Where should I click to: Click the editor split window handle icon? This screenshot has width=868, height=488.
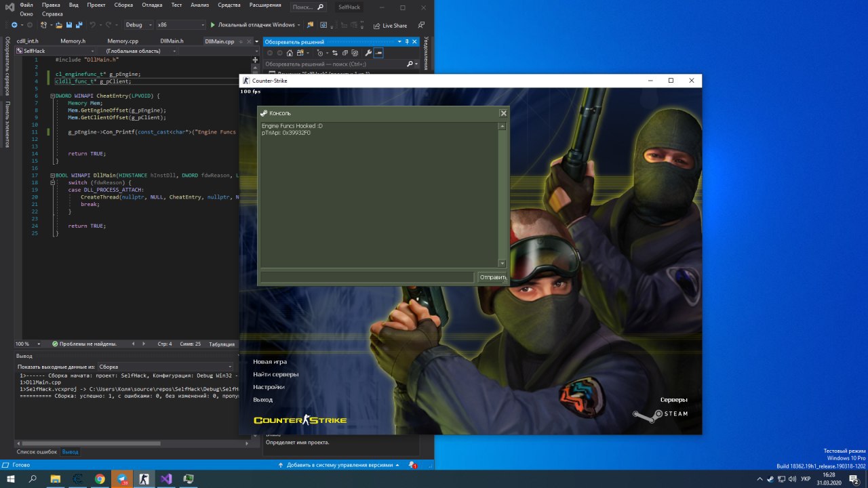coord(255,60)
